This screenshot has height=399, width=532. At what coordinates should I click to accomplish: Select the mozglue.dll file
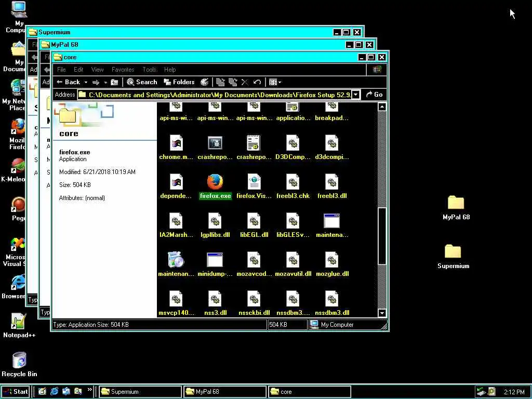click(332, 264)
